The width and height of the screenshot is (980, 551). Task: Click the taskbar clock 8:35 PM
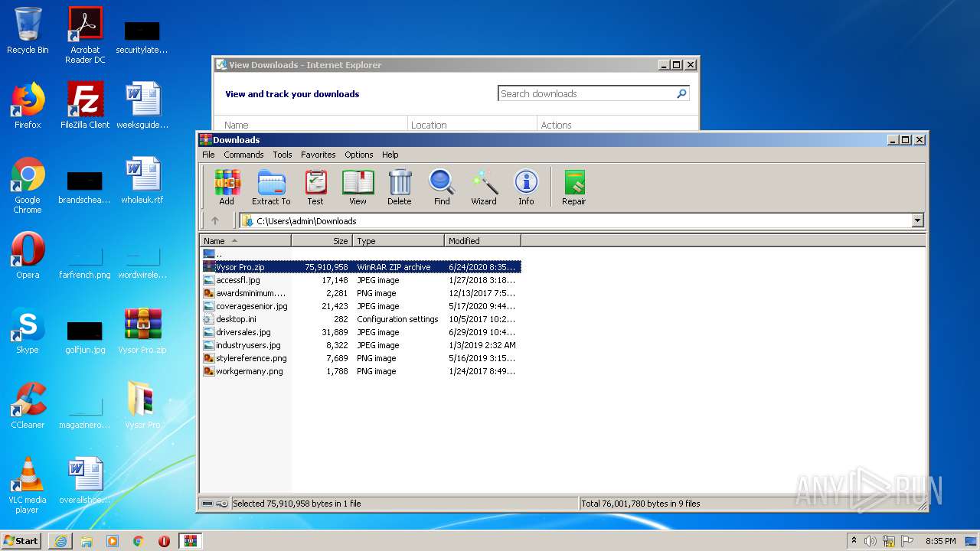click(940, 541)
